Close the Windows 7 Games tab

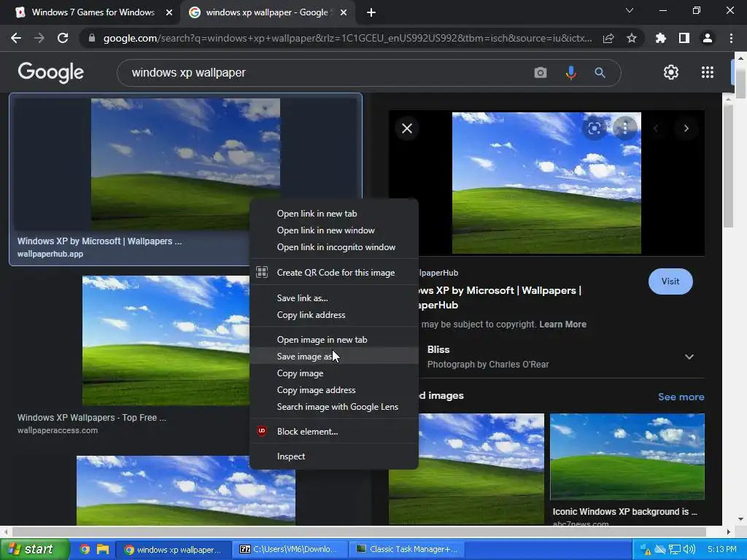[x=169, y=13]
